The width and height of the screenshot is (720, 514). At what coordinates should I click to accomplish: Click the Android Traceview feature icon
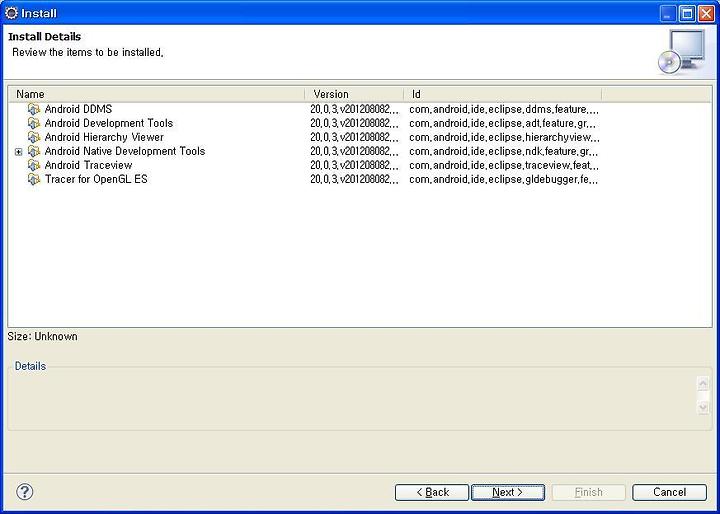(34, 165)
